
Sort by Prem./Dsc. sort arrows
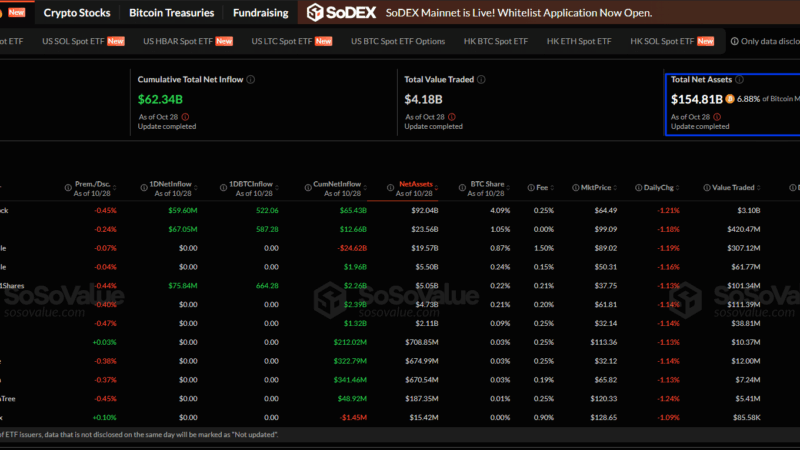(x=114, y=188)
